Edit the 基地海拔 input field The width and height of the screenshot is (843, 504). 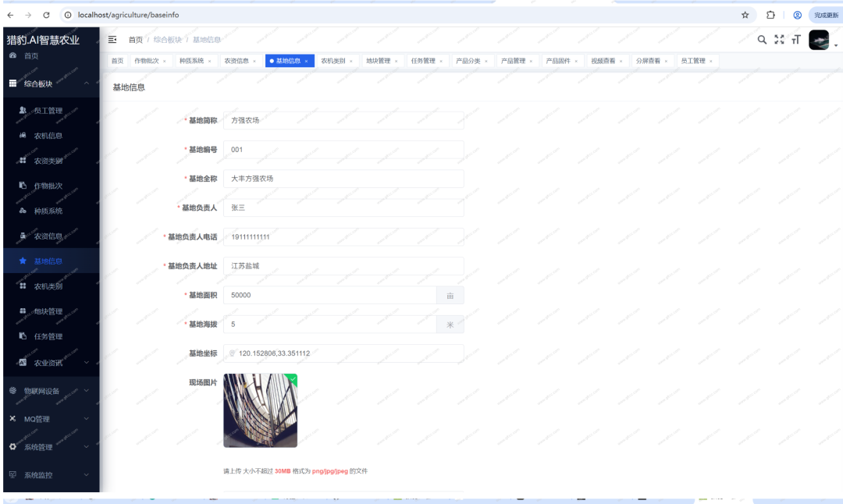pyautogui.click(x=329, y=324)
